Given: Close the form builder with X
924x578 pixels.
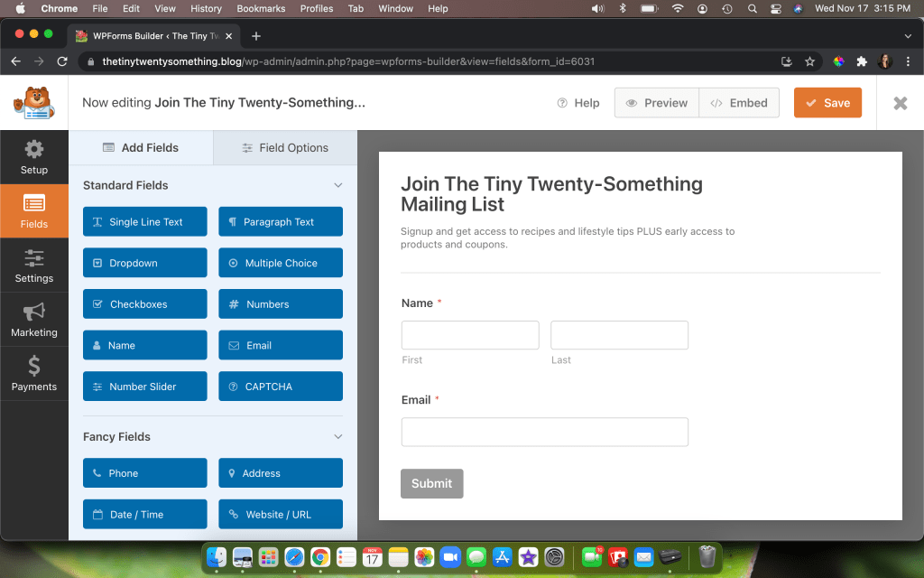Looking at the screenshot, I should coord(900,103).
